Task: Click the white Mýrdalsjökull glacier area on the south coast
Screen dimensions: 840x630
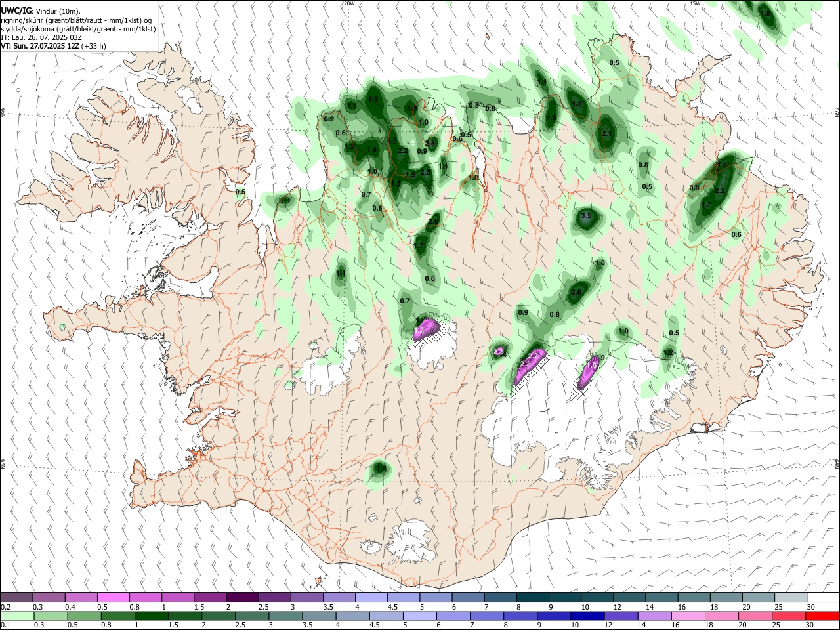Action: click(x=410, y=541)
